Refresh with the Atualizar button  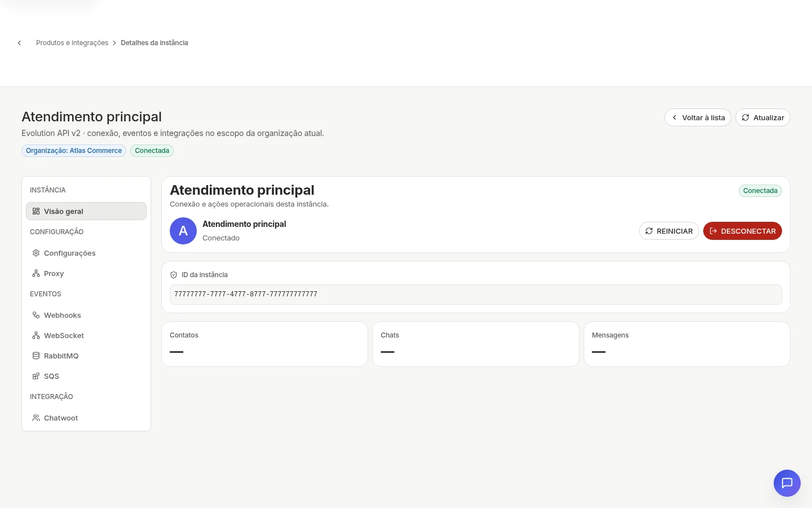point(763,117)
